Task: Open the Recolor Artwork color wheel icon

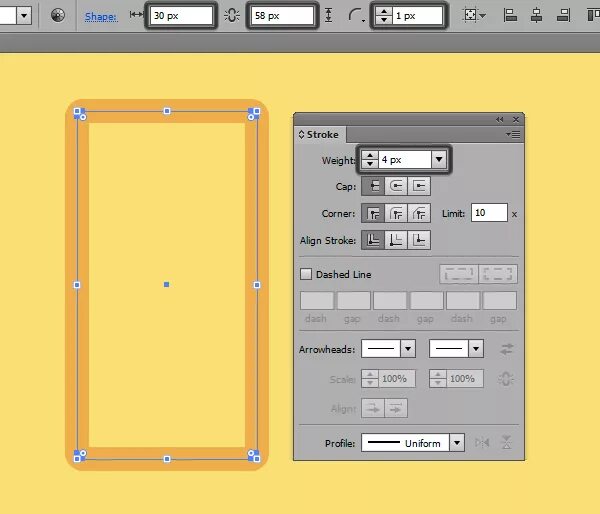Action: pos(58,15)
